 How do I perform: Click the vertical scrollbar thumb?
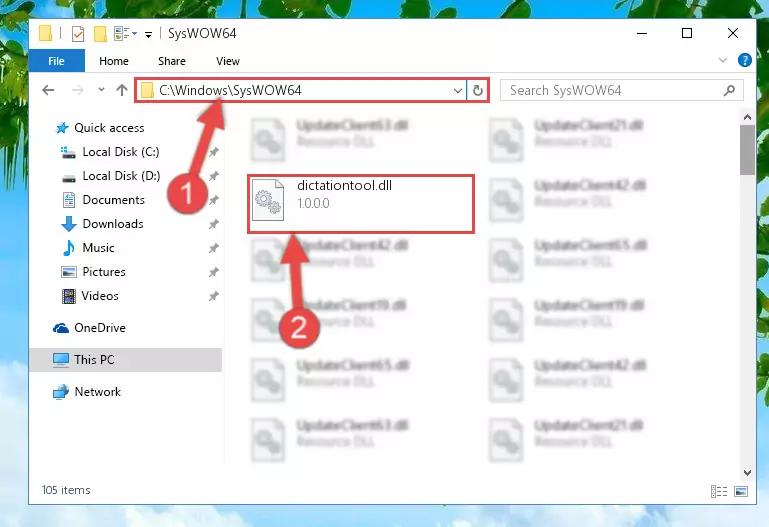point(747,150)
